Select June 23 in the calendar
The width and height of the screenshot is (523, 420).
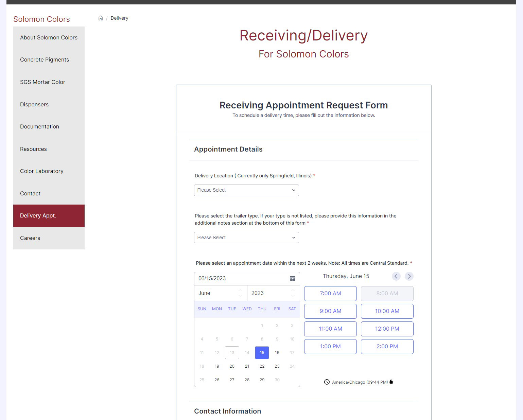(277, 366)
